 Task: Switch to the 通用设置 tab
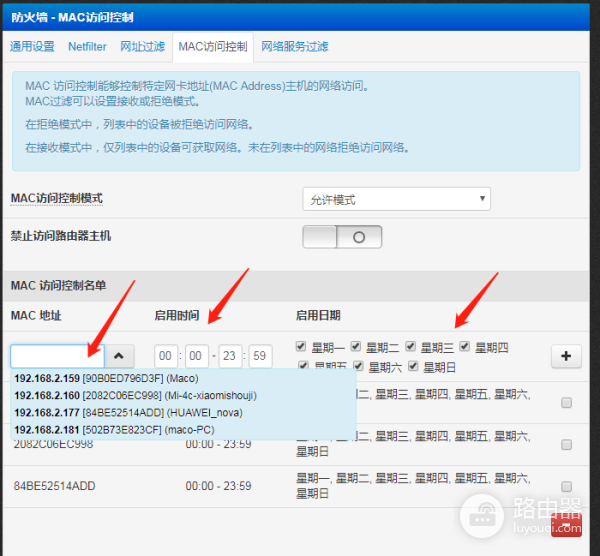coord(32,47)
